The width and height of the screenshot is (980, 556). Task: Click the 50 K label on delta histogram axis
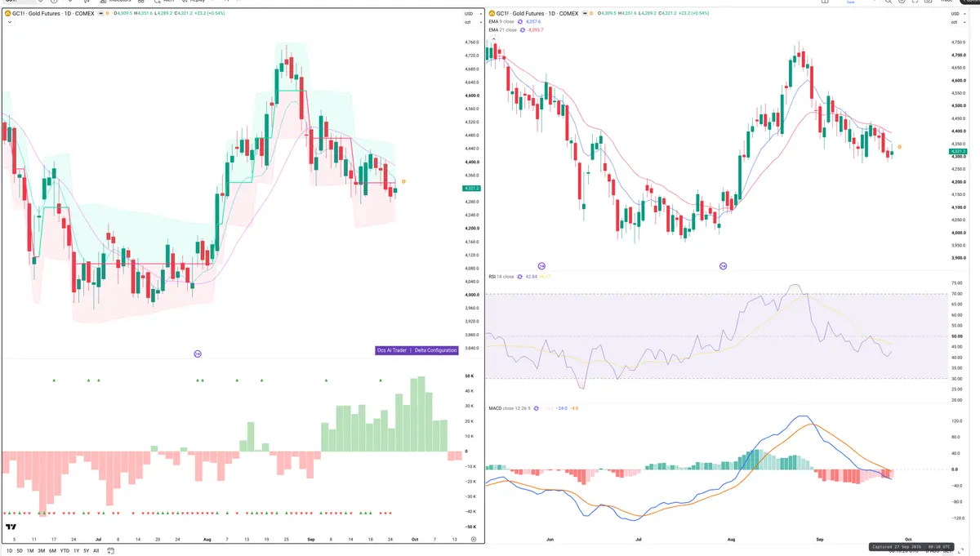(x=470, y=376)
